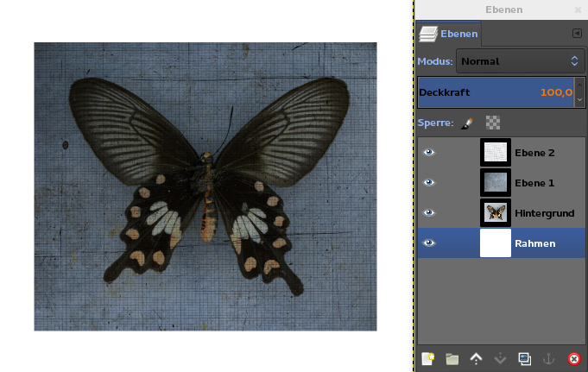Image resolution: width=588 pixels, height=372 pixels.
Task: Select the Rahmen layer name
Action: (534, 243)
